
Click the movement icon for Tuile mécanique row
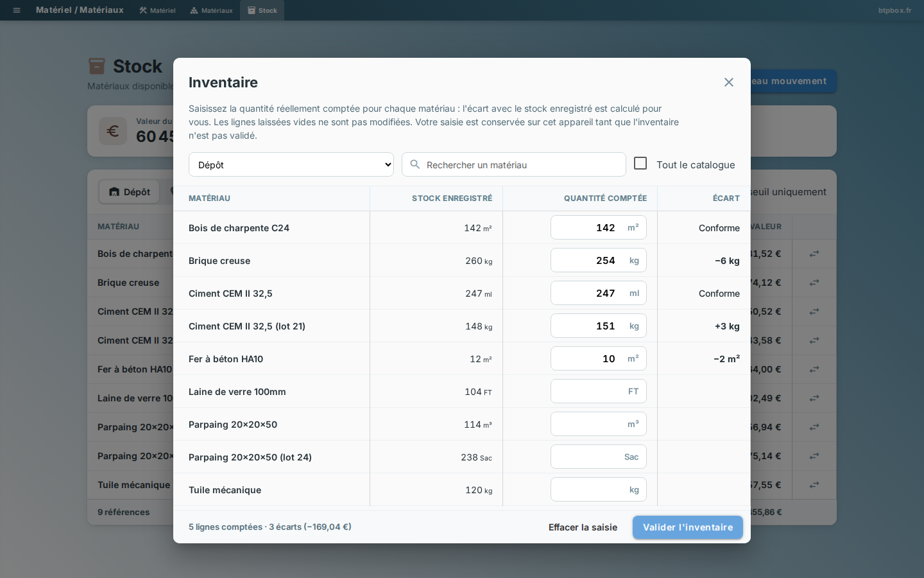pyautogui.click(x=814, y=485)
